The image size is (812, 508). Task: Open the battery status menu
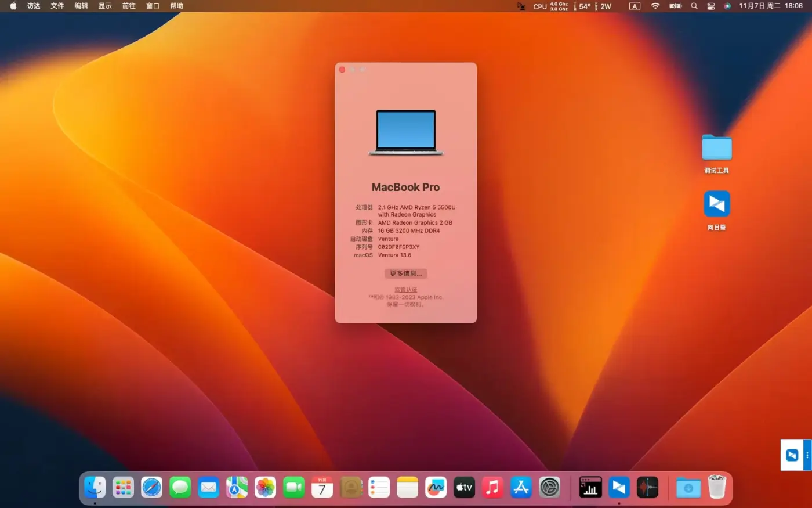[675, 6]
